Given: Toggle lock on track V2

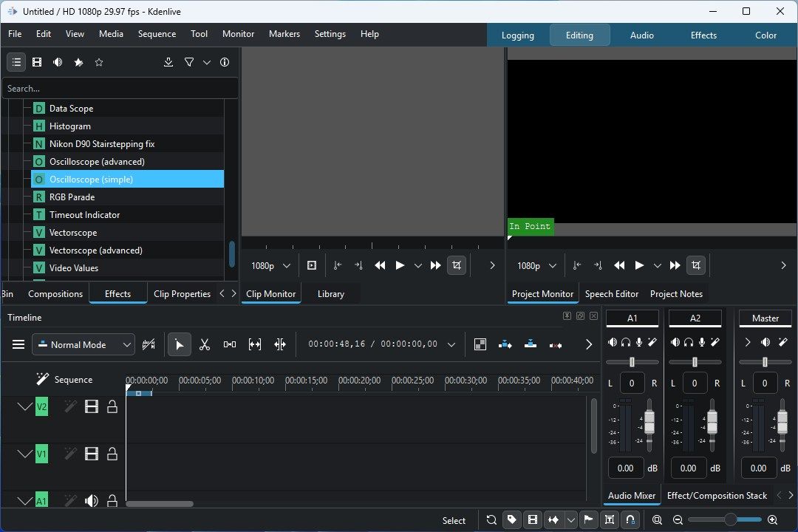Looking at the screenshot, I should click(112, 406).
